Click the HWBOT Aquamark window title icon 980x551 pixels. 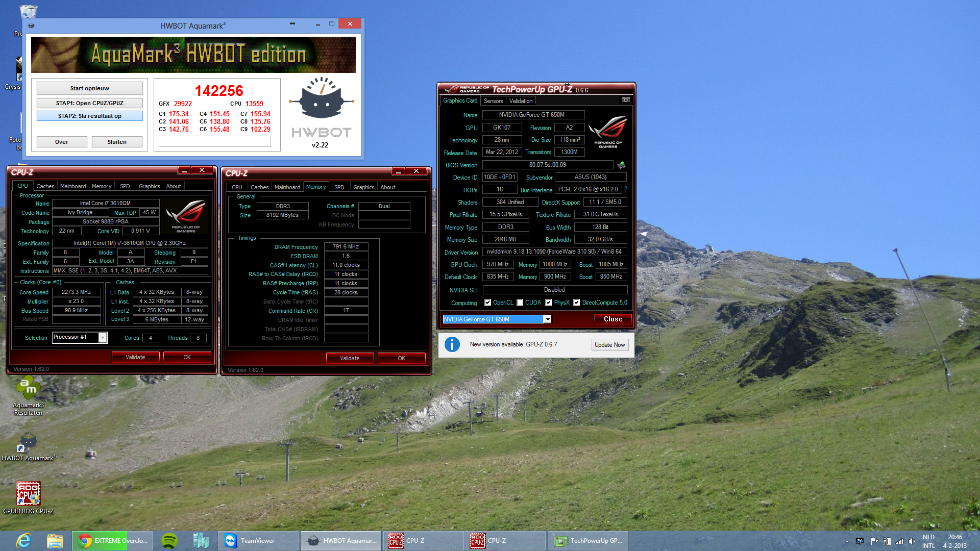pos(31,25)
